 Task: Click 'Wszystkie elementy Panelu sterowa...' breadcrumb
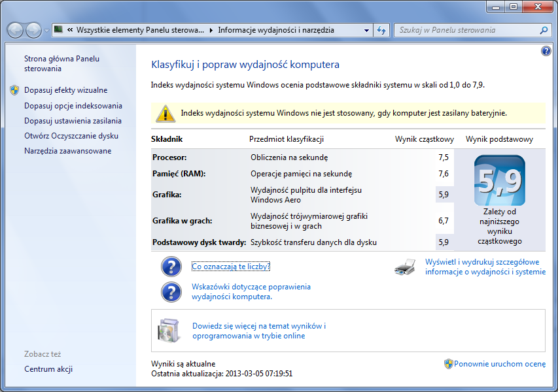140,30
